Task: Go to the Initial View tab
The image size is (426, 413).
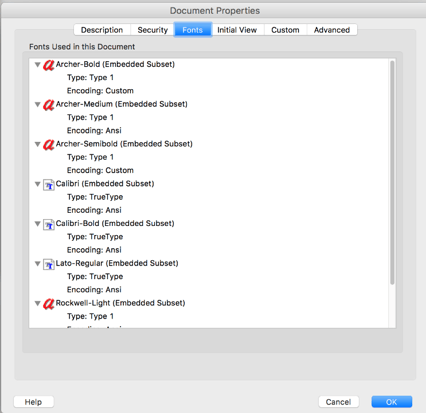Action: 237,30
